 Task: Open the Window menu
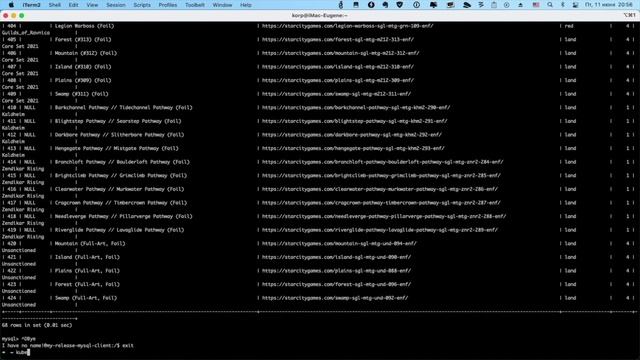tap(222, 5)
